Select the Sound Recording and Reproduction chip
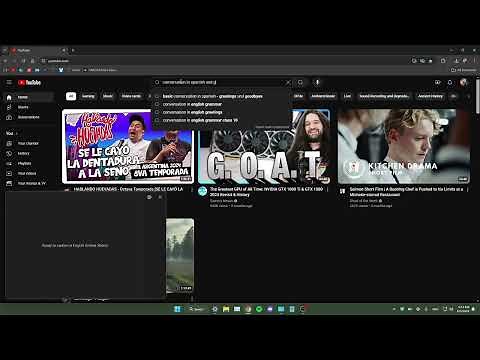This screenshot has height=360, width=480. pos(384,96)
